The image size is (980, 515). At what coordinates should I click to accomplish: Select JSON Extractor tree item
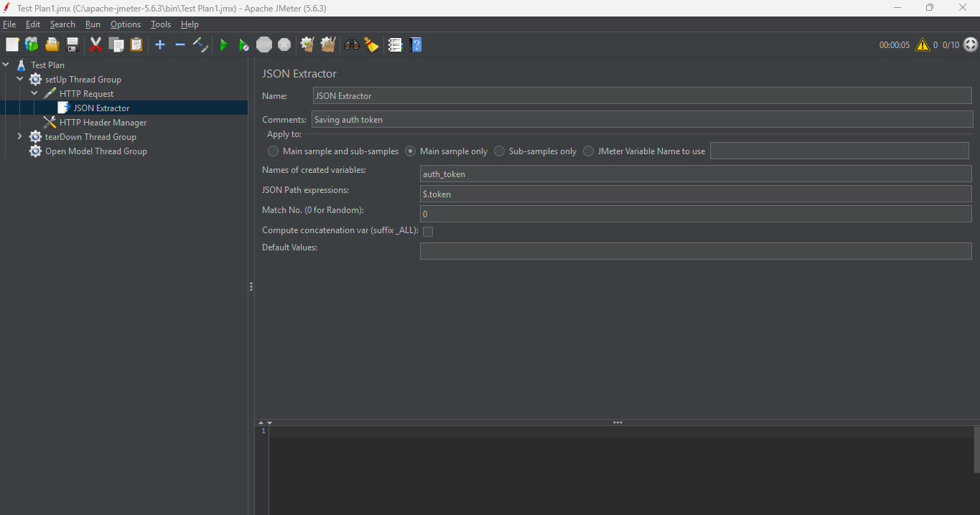click(101, 108)
